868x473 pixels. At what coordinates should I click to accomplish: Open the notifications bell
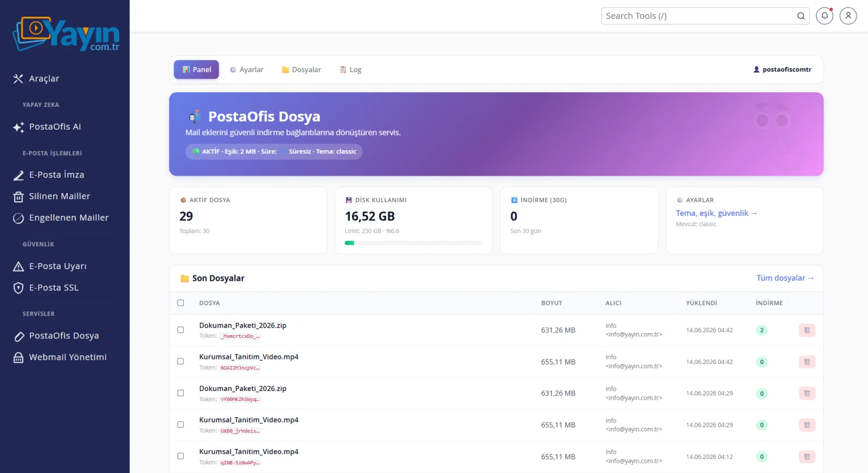[825, 16]
